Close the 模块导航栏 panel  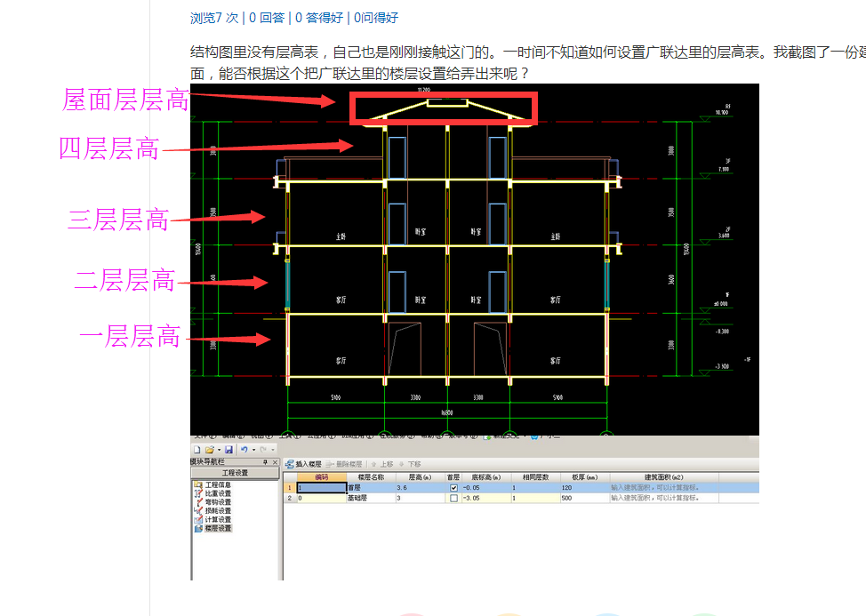(275, 462)
